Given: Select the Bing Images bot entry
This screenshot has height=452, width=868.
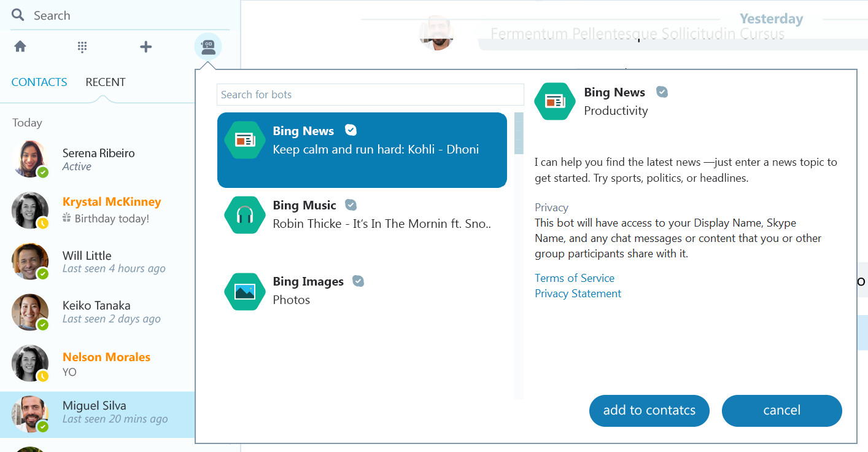Looking at the screenshot, I should point(362,291).
